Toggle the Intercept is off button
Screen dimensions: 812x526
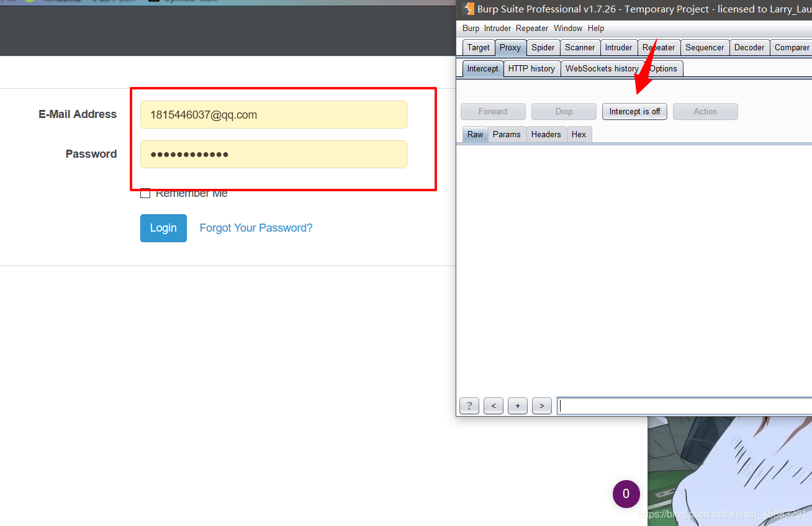click(x=634, y=112)
